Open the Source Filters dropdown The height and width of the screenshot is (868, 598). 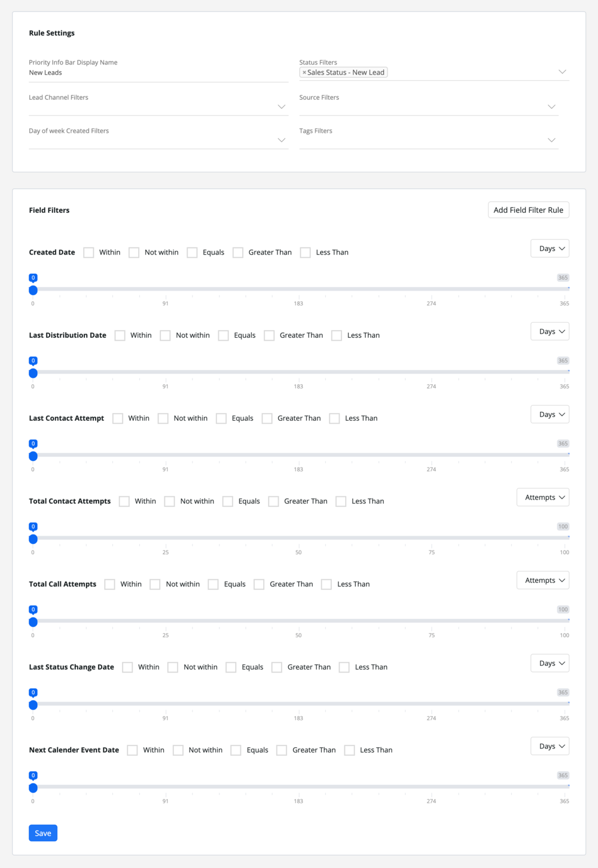pos(551,106)
